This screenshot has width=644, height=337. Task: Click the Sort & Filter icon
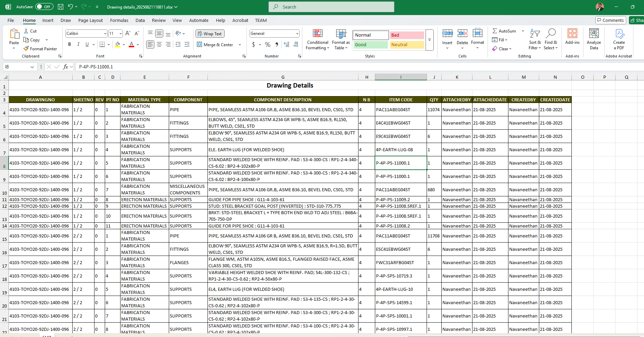coord(534,34)
